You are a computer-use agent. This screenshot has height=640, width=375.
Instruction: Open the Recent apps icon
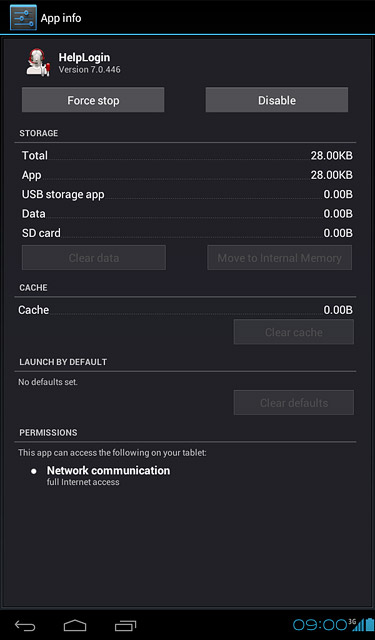point(125,625)
